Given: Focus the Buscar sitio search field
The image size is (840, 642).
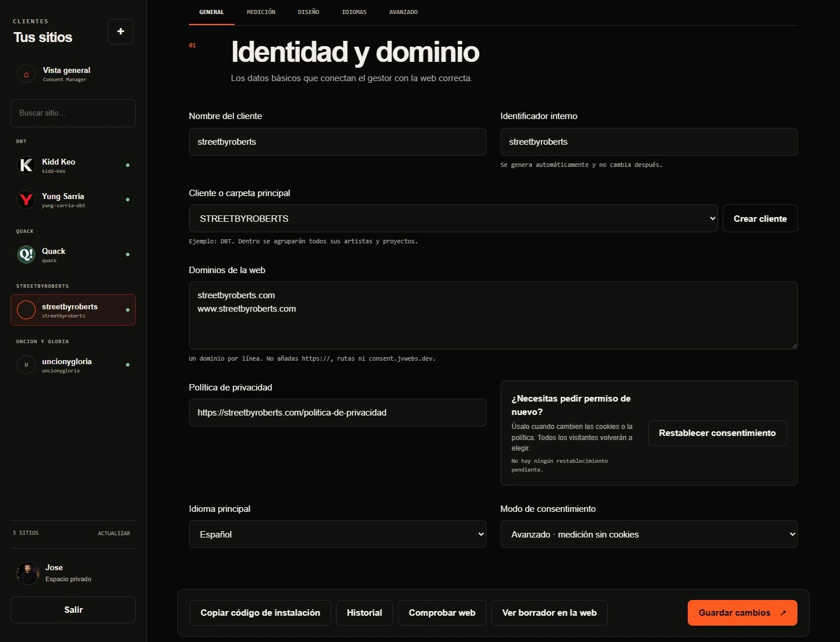Looking at the screenshot, I should [x=73, y=113].
